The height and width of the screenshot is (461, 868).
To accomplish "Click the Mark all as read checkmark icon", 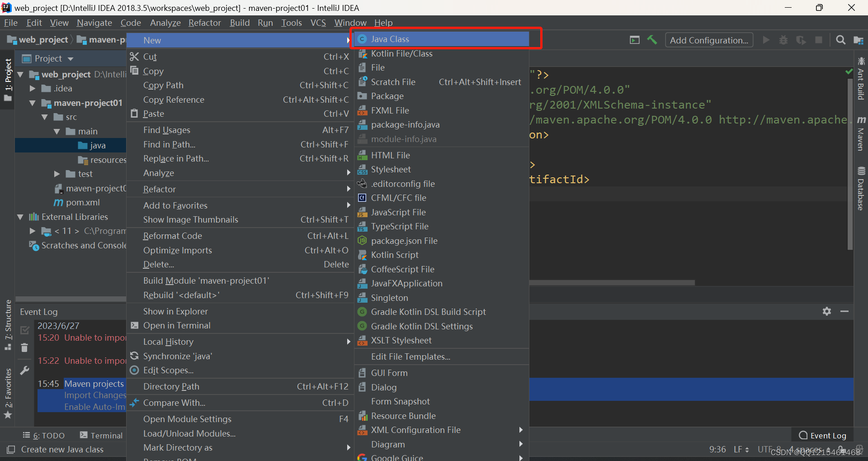I will [x=24, y=330].
